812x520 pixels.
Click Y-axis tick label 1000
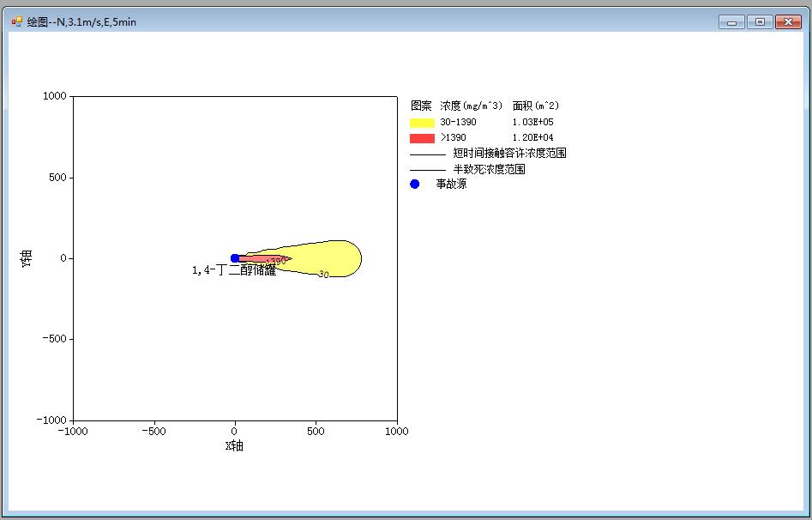click(x=55, y=96)
